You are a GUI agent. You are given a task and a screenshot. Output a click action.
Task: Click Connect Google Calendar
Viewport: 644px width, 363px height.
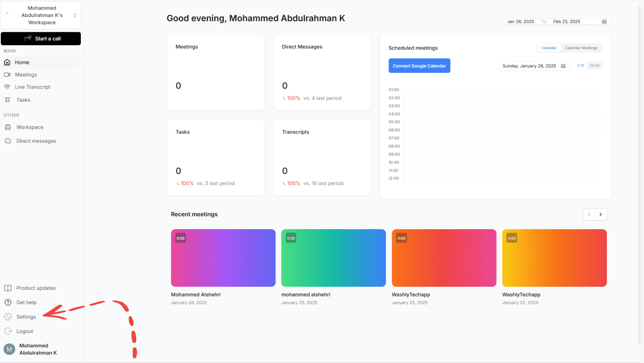click(419, 66)
